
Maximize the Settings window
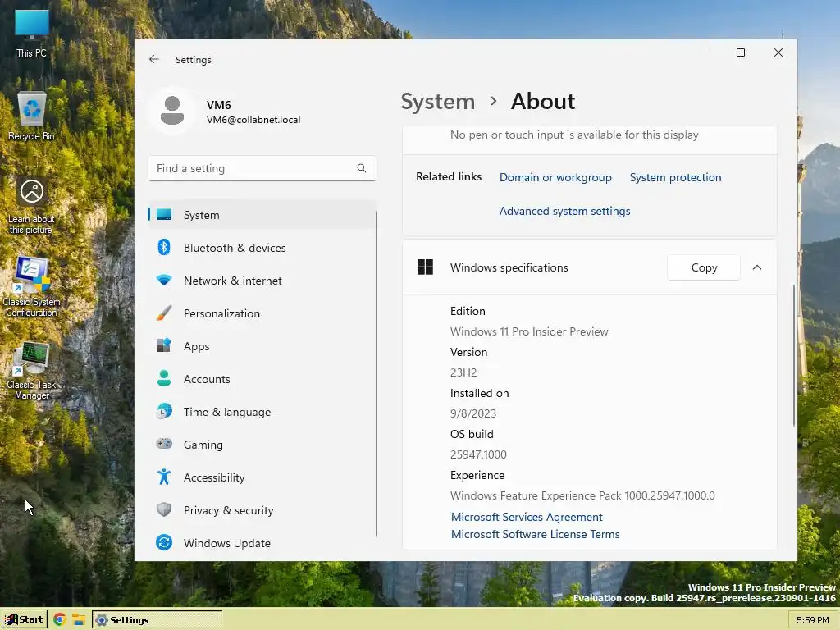[741, 52]
